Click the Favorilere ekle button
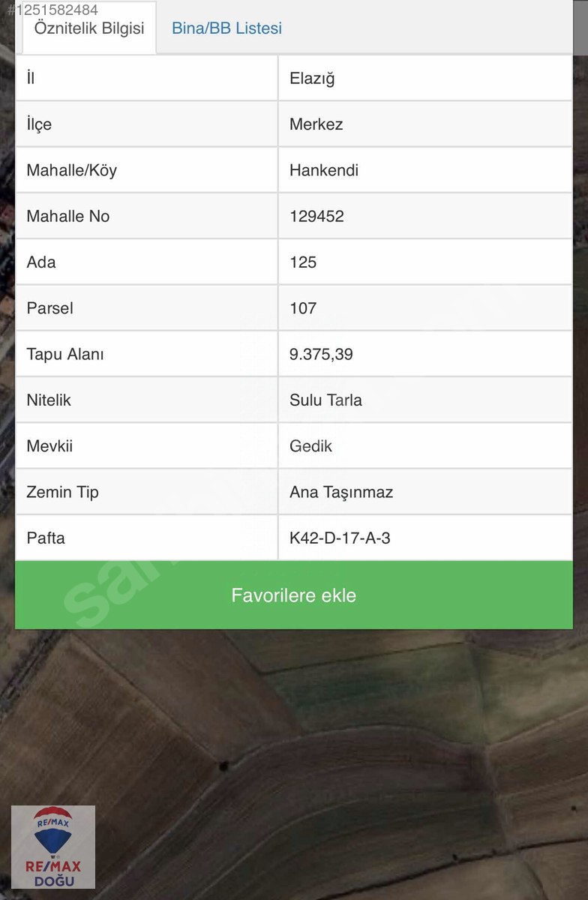588x900 pixels. [294, 595]
